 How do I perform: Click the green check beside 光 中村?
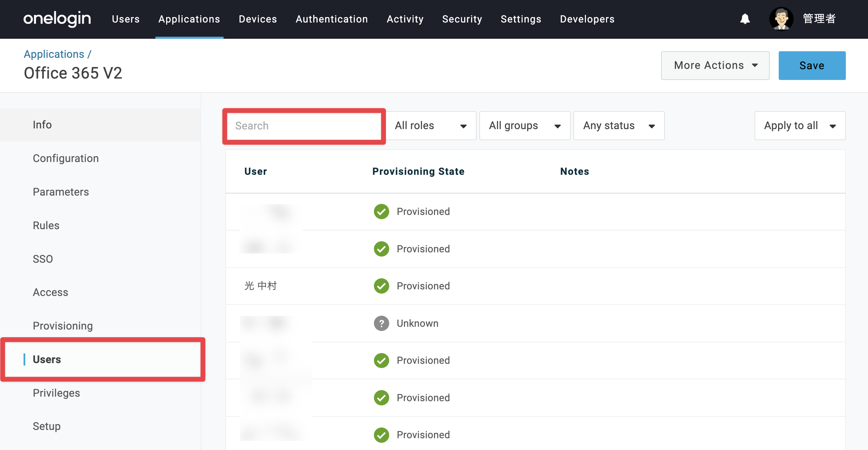click(381, 286)
